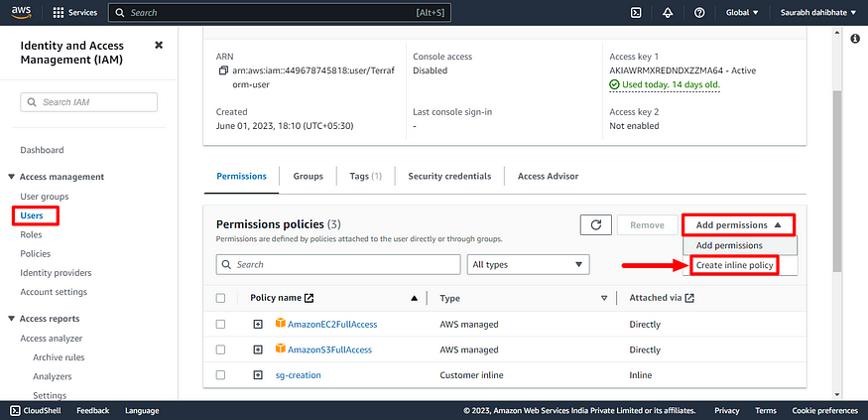868x420 pixels.
Task: Open AmazonS3FullAccess policy link
Action: tap(329, 350)
